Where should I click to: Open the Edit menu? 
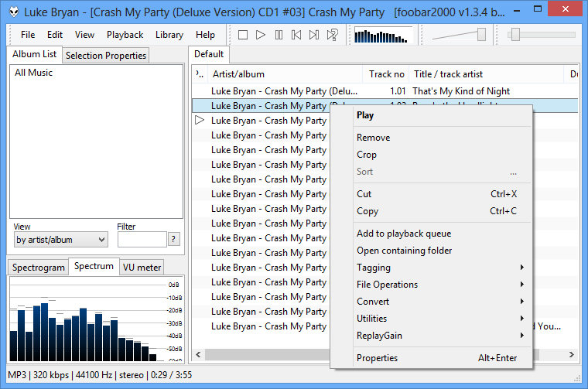tap(55, 35)
